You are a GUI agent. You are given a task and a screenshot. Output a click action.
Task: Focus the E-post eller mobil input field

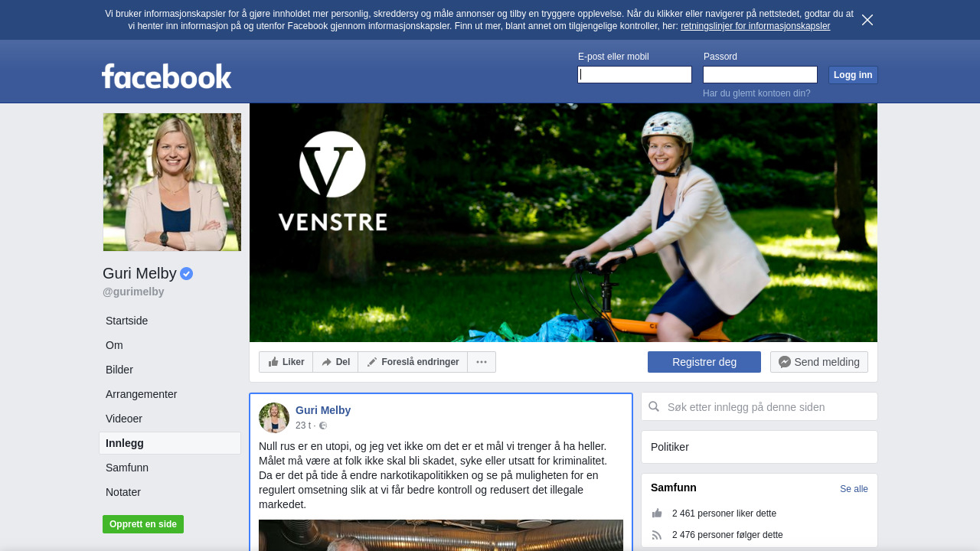[635, 74]
